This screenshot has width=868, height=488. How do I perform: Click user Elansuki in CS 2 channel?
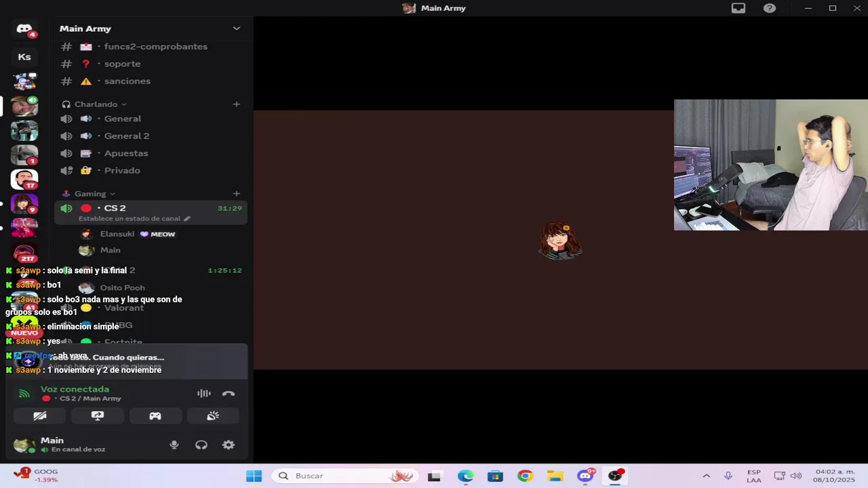(117, 234)
